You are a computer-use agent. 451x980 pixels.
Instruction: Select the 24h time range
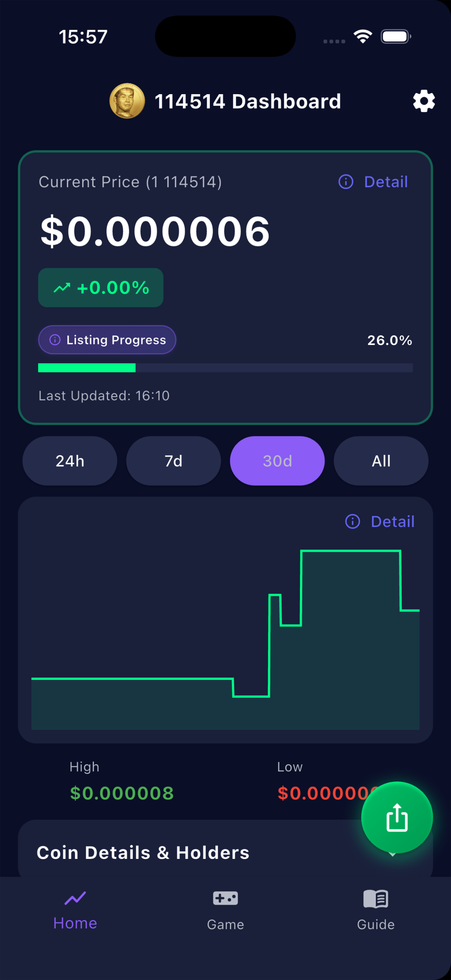70,461
